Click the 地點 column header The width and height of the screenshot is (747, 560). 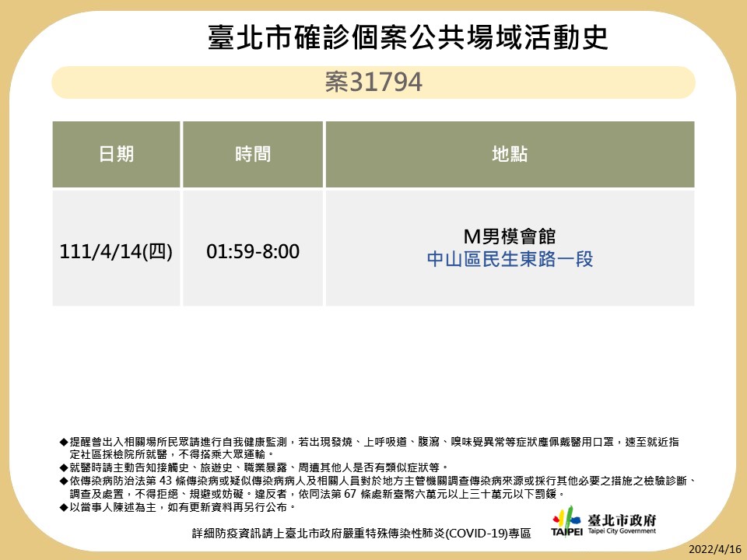pos(510,154)
